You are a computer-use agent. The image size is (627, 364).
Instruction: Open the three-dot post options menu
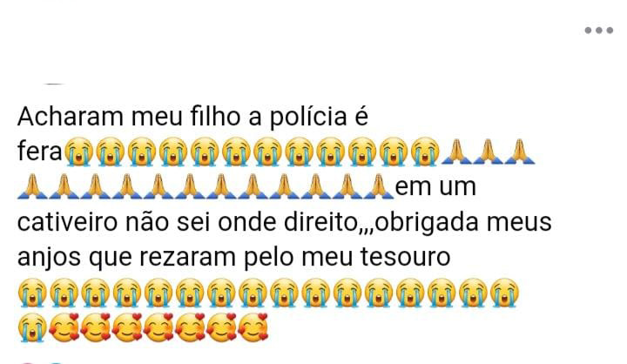(x=598, y=30)
